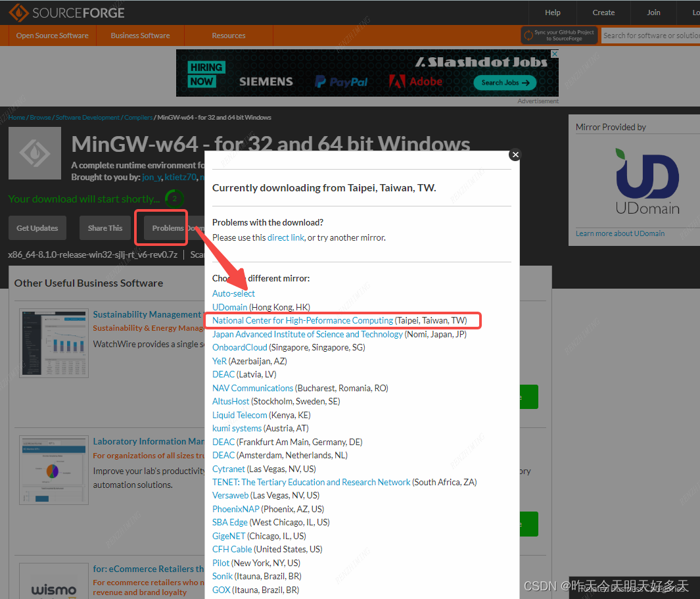Select kumi systems Austria mirror

click(237, 428)
